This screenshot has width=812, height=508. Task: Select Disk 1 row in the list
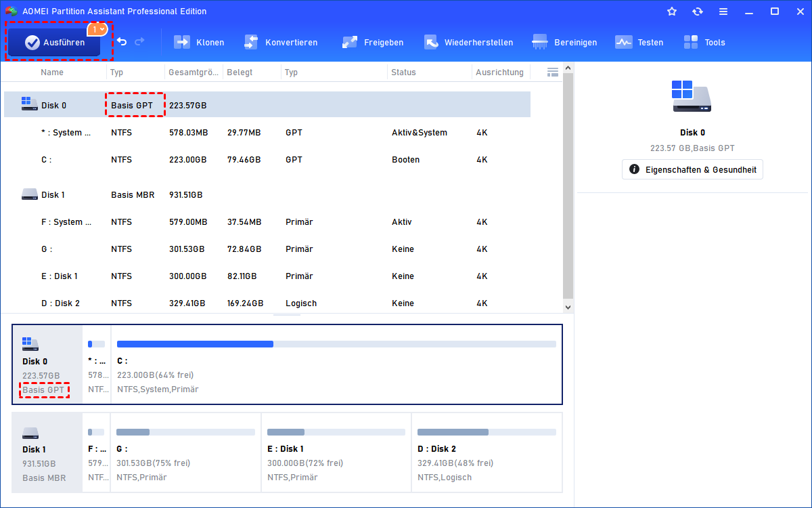click(x=267, y=194)
